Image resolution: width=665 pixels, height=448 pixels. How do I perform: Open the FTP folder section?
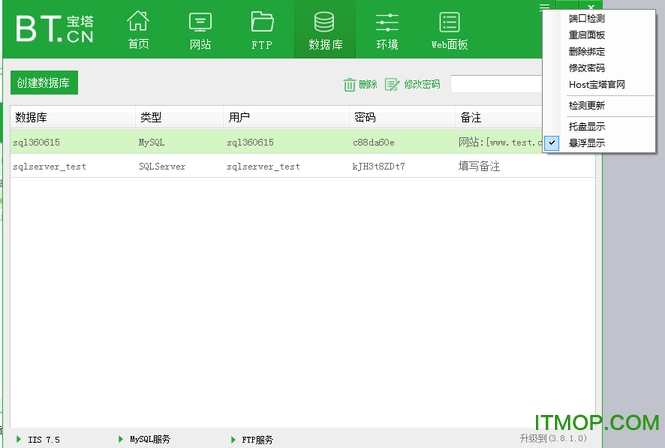(x=262, y=30)
